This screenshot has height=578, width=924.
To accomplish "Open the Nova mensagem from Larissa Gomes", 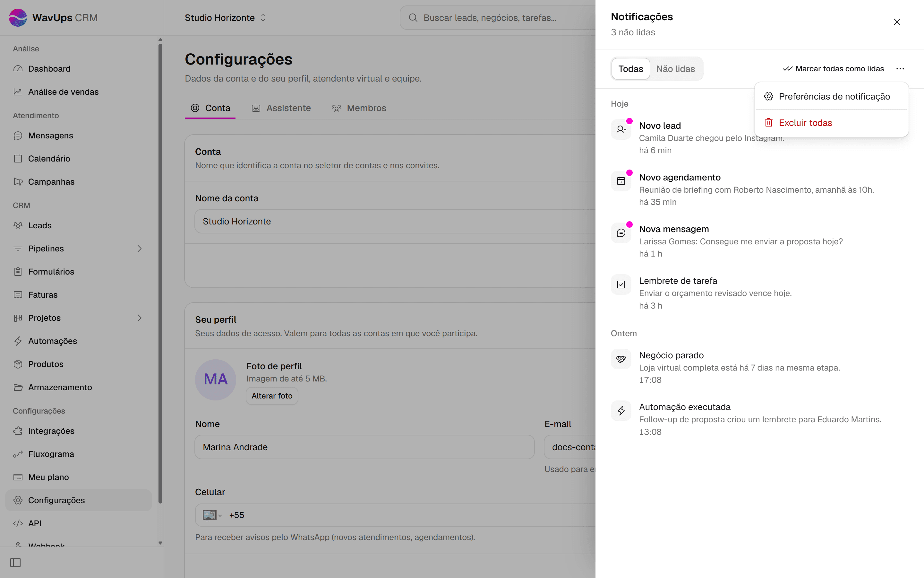I will pyautogui.click(x=759, y=241).
